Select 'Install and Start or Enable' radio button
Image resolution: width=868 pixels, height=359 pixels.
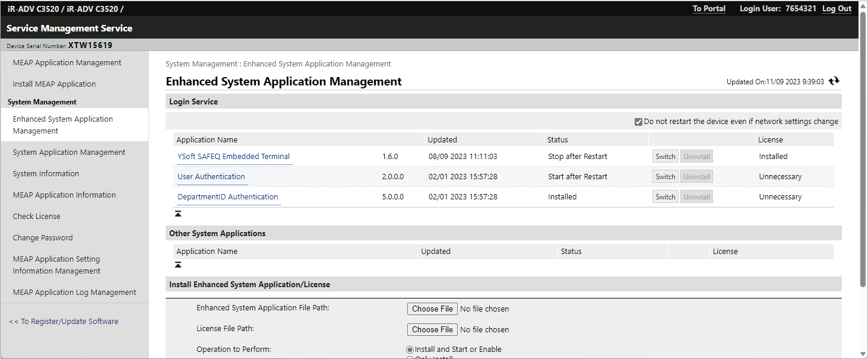(x=410, y=350)
